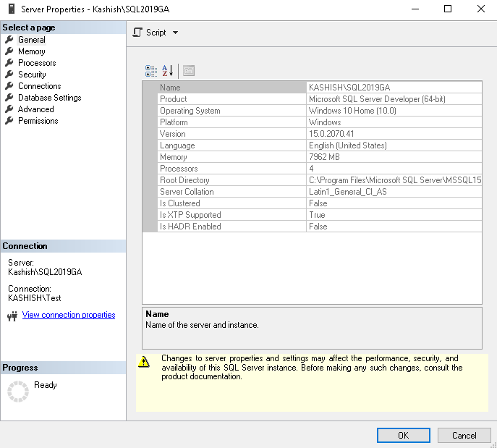This screenshot has width=497, height=448.
Task: Click the Categorized view icon in property grid
Action: tap(151, 70)
